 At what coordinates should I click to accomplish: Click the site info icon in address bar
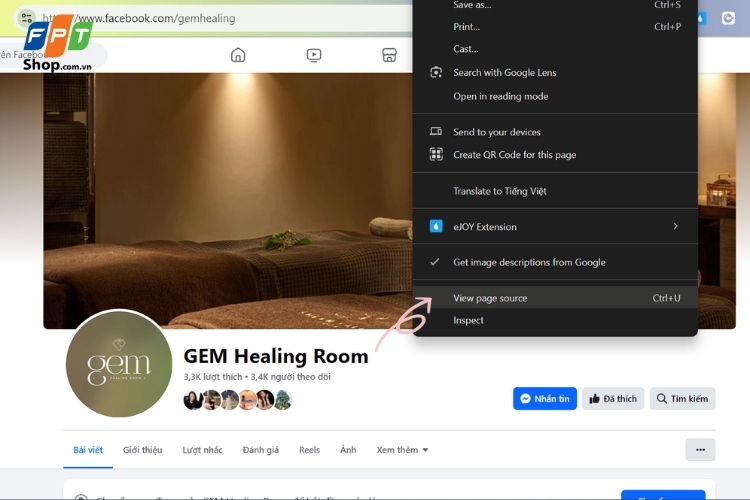point(26,18)
